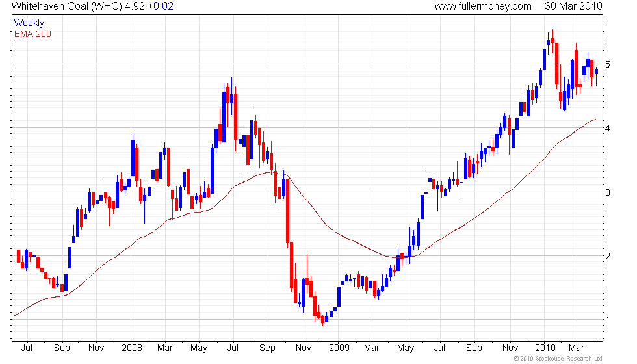Image resolution: width=637 pixels, height=364 pixels.
Task: Click the '3' price axis label
Action: click(x=608, y=192)
